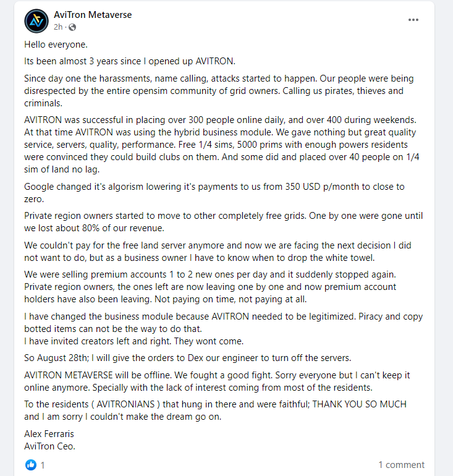Click the Alex Ferraris signature line

coord(49,434)
